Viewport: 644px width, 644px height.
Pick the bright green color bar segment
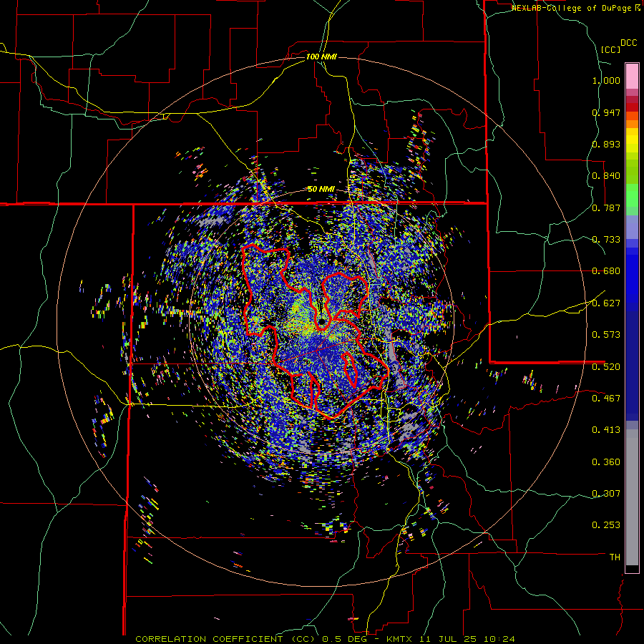tap(632, 195)
